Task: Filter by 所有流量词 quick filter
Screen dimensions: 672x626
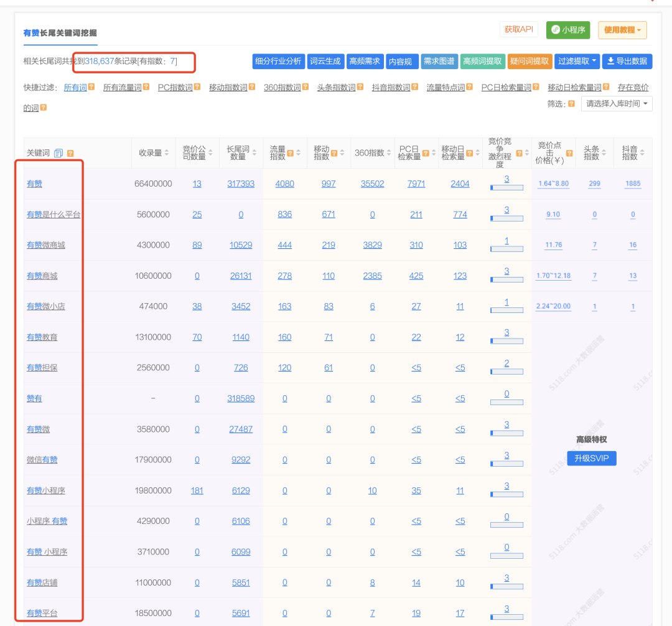Action: coord(123,87)
